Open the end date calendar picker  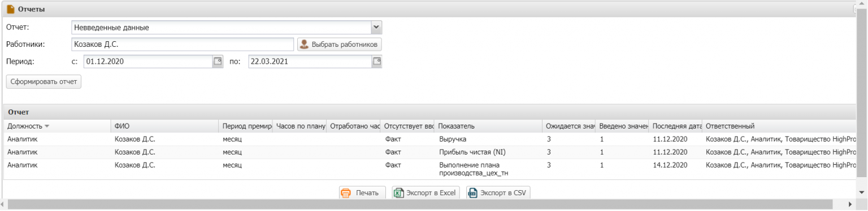tap(377, 61)
